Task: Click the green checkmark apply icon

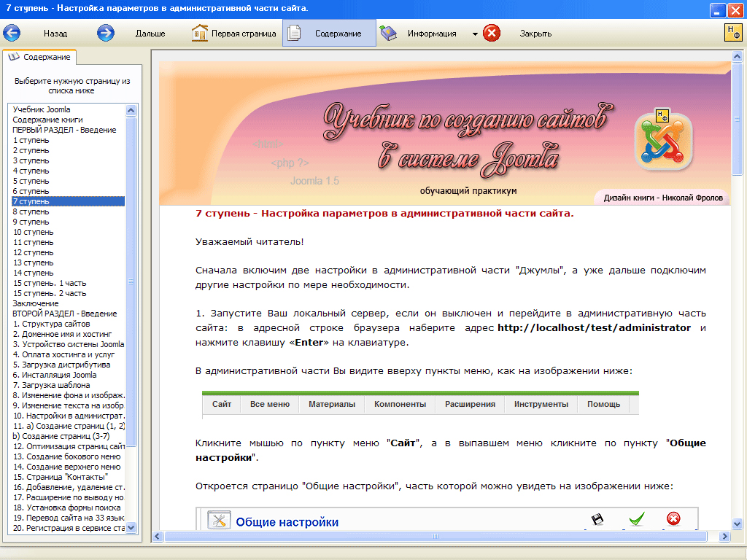Action: pyautogui.click(x=636, y=518)
